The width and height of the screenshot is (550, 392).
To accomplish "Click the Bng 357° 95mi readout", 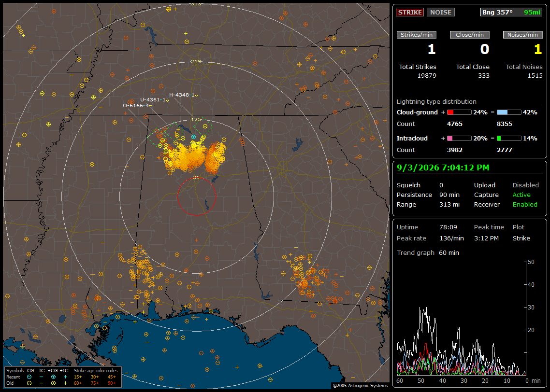I will [511, 12].
